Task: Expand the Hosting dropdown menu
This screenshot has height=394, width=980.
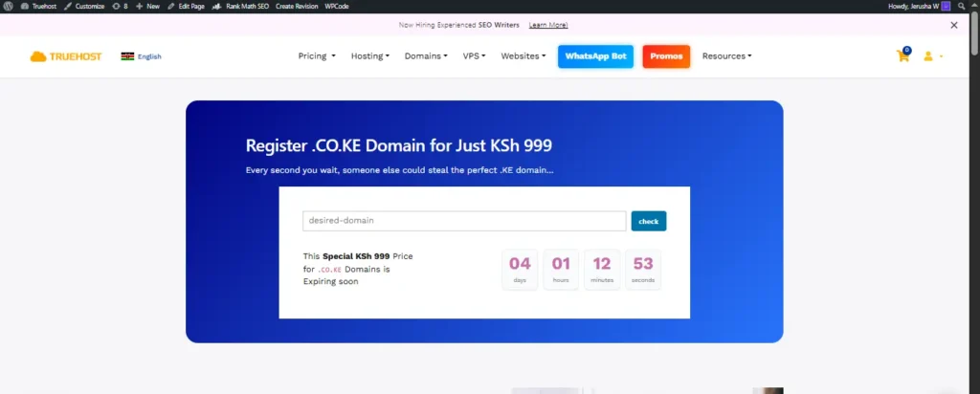Action: pyautogui.click(x=370, y=56)
